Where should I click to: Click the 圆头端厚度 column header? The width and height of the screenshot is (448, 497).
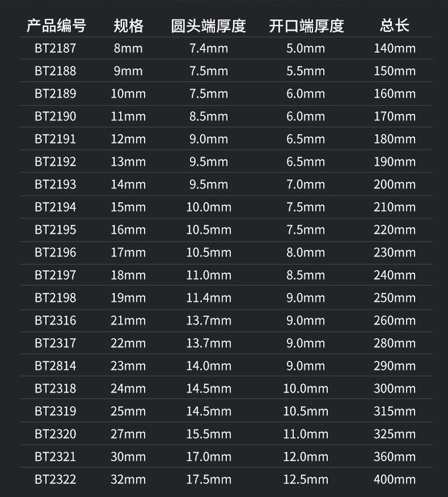pos(208,26)
